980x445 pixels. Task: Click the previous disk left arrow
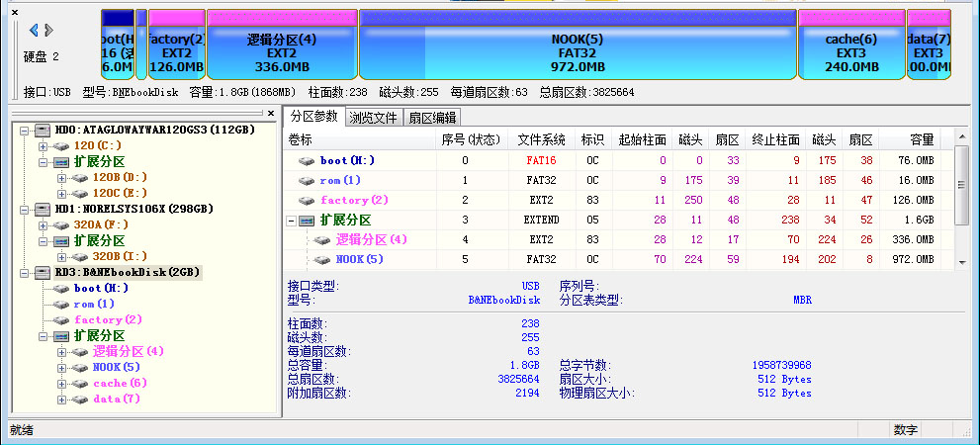click(34, 31)
